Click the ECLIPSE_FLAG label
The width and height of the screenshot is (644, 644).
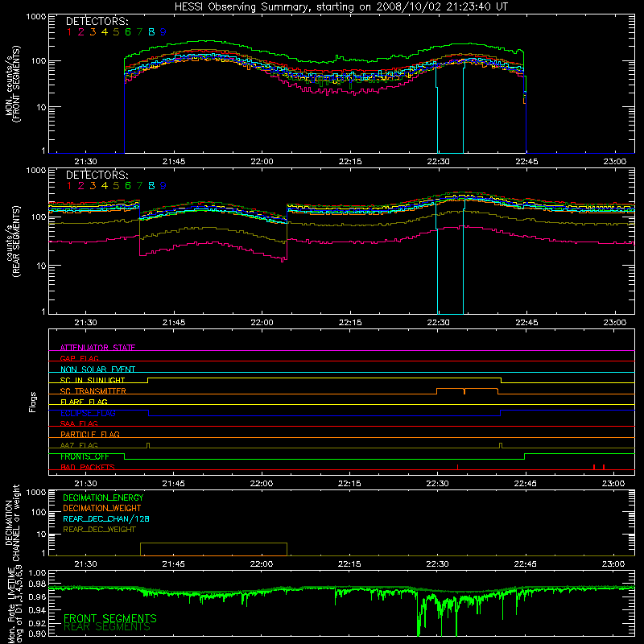click(88, 413)
